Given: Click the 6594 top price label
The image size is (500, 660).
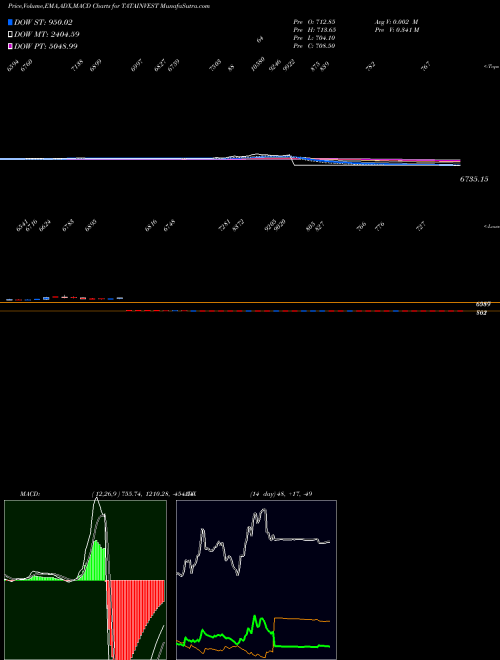Looking at the screenshot, I should pos(13,65).
